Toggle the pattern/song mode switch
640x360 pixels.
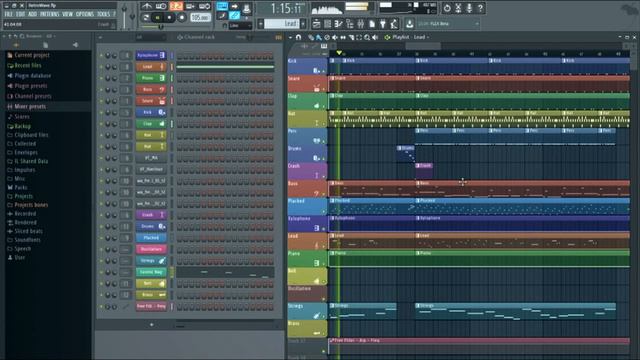click(x=146, y=18)
